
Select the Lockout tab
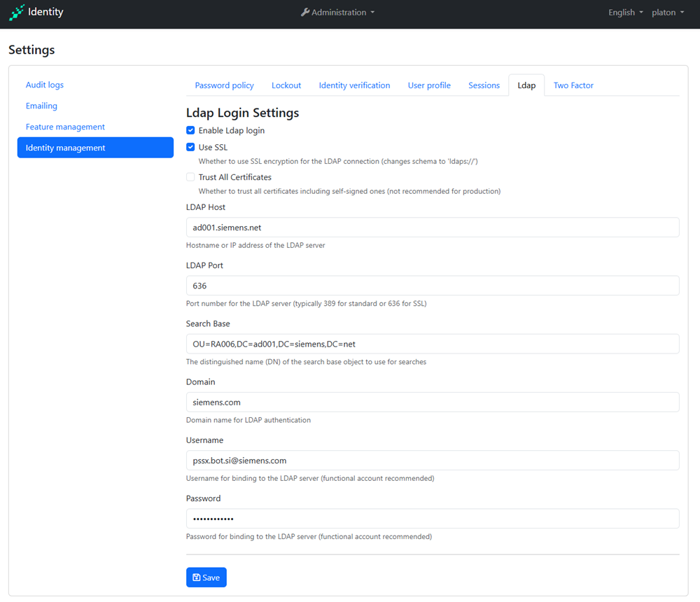tap(286, 85)
